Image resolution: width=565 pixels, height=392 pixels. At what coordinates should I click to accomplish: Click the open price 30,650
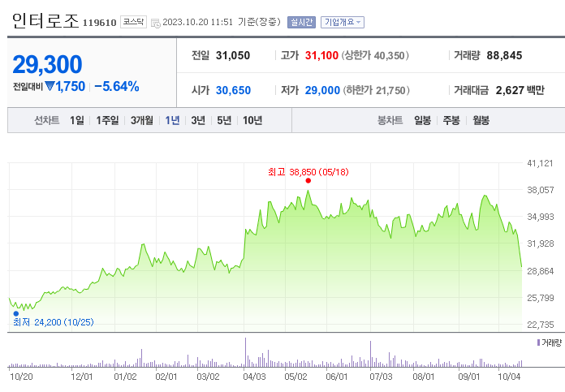[x=233, y=90]
